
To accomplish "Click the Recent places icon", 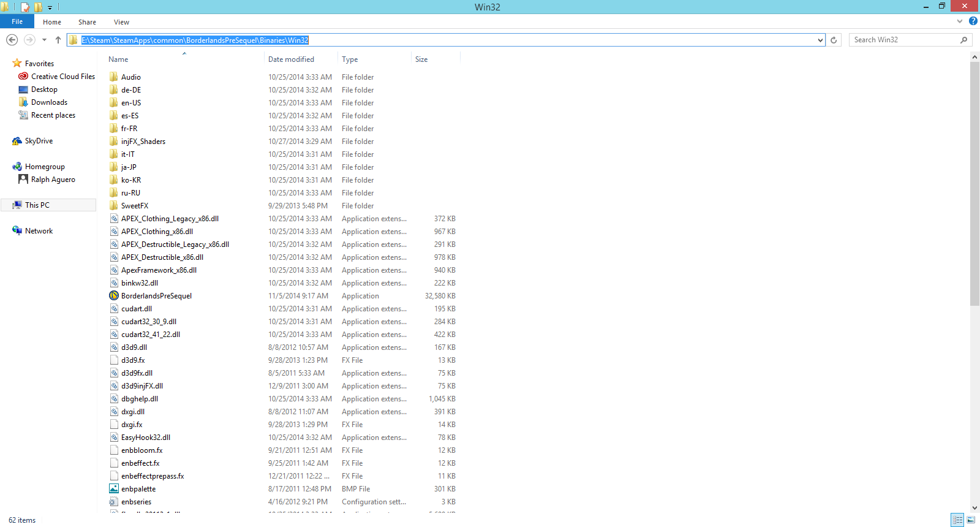I will [23, 115].
